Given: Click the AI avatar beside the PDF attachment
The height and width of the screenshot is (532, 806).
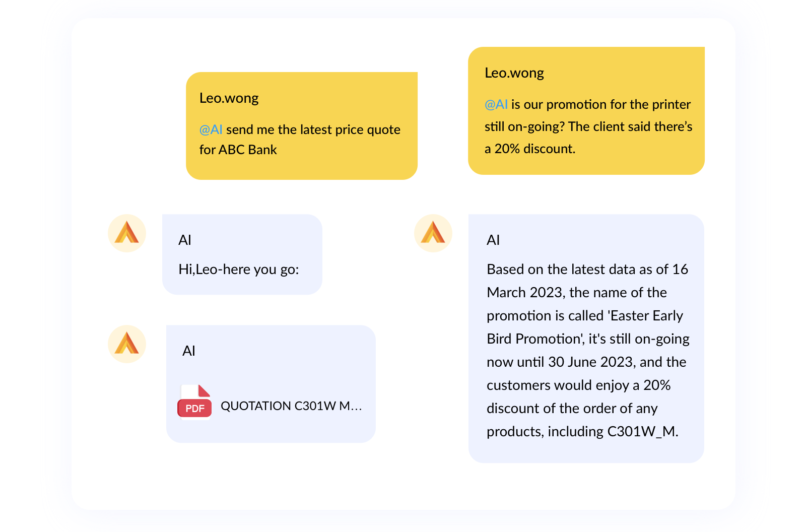Looking at the screenshot, I should [x=127, y=344].
